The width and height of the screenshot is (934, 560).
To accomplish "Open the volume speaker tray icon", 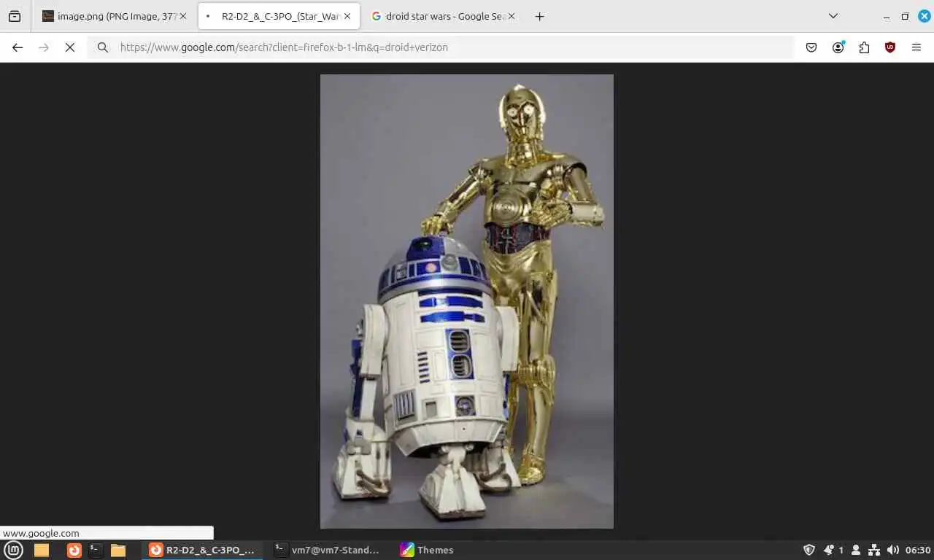I will 892,550.
